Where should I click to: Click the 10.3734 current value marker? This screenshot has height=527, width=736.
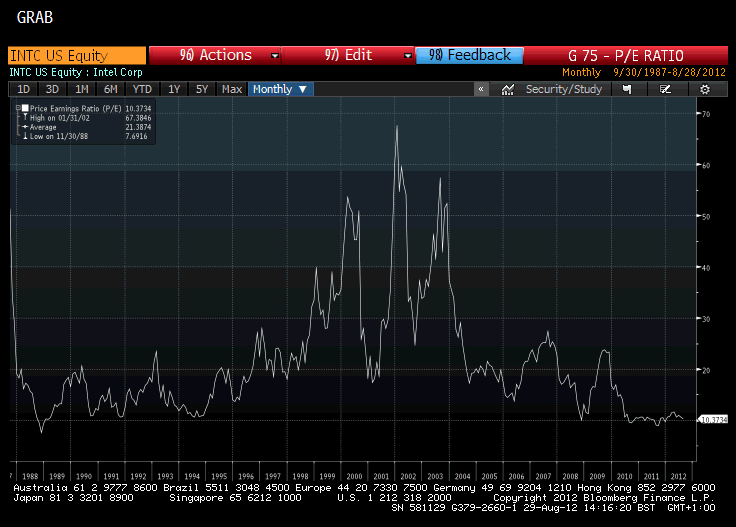point(713,420)
